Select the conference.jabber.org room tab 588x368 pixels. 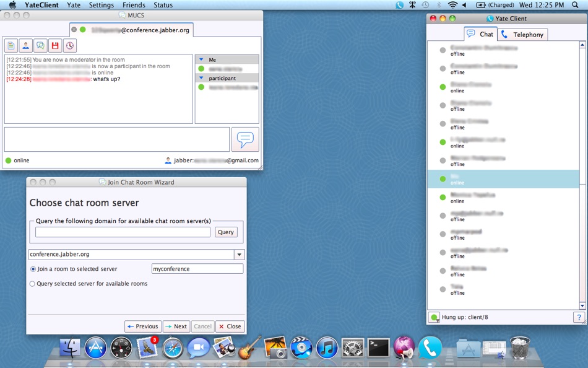pyautogui.click(x=132, y=30)
